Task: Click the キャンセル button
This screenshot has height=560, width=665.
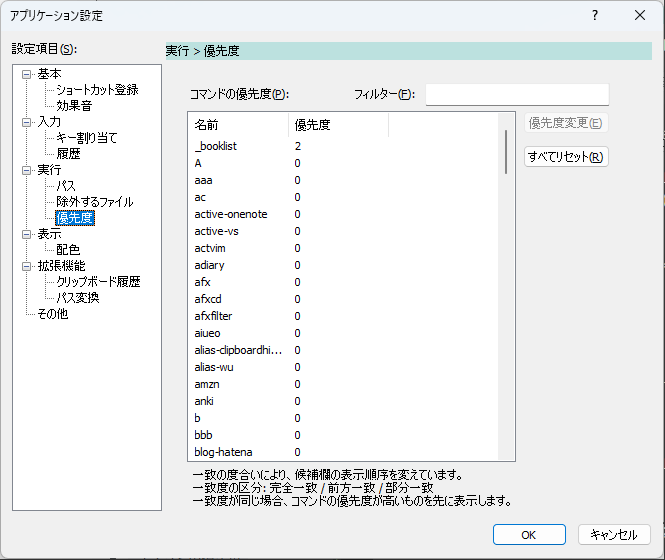Action: pos(614,535)
